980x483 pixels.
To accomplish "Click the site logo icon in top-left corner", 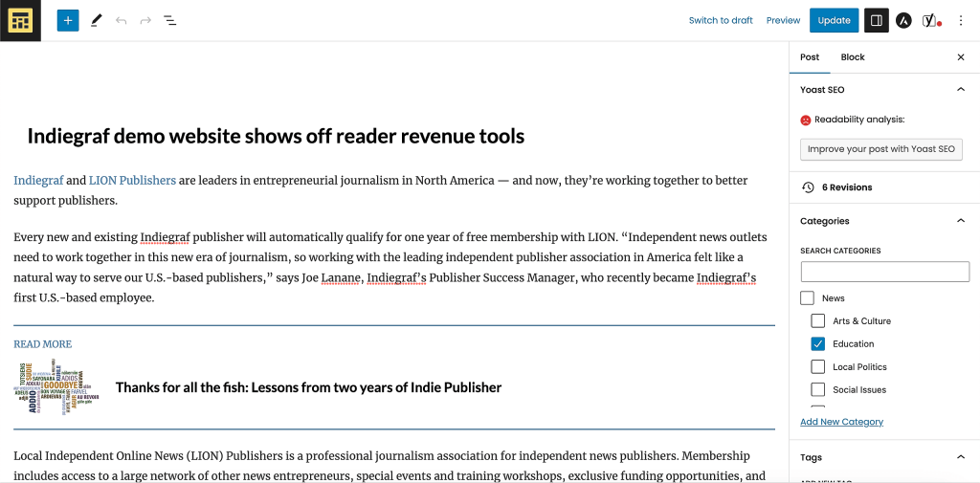I will click(20, 20).
